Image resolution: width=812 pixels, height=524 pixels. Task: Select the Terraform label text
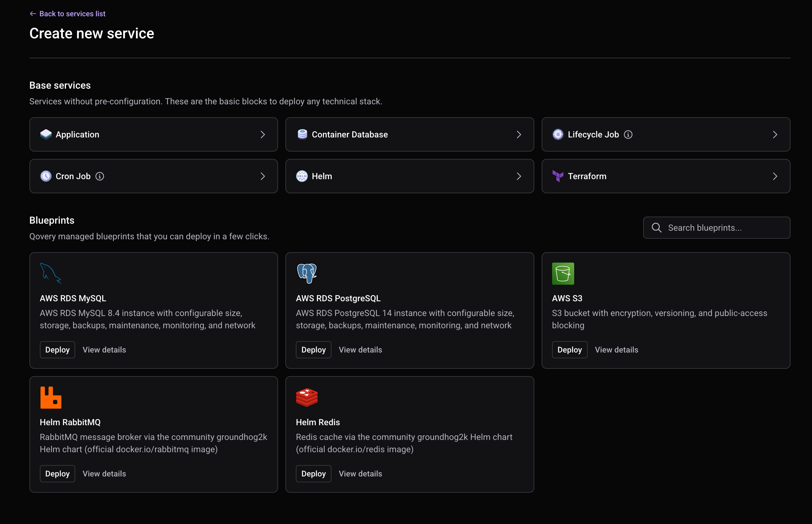pyautogui.click(x=587, y=176)
